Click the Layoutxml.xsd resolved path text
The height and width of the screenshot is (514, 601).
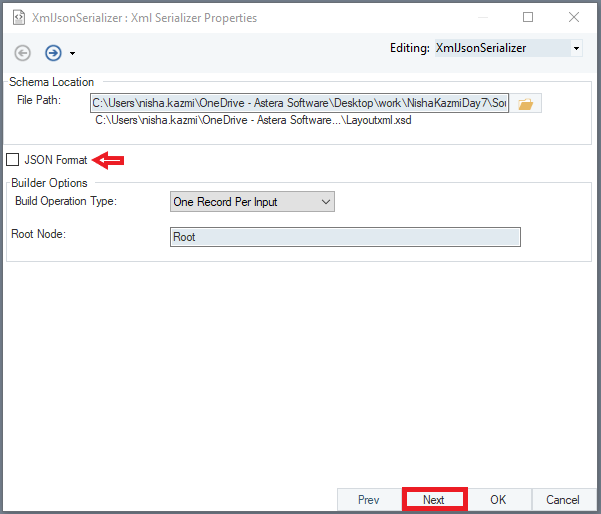click(252, 121)
